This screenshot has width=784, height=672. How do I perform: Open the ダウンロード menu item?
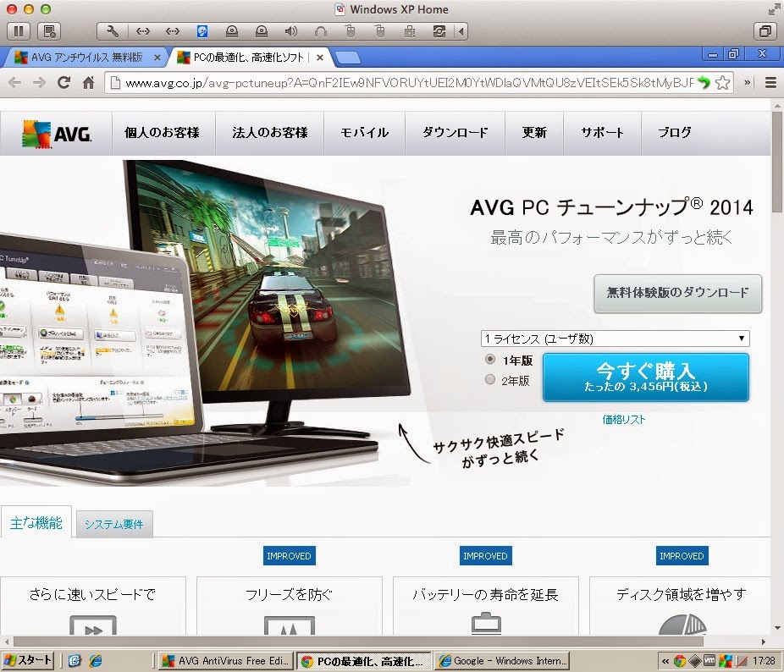coord(455,133)
